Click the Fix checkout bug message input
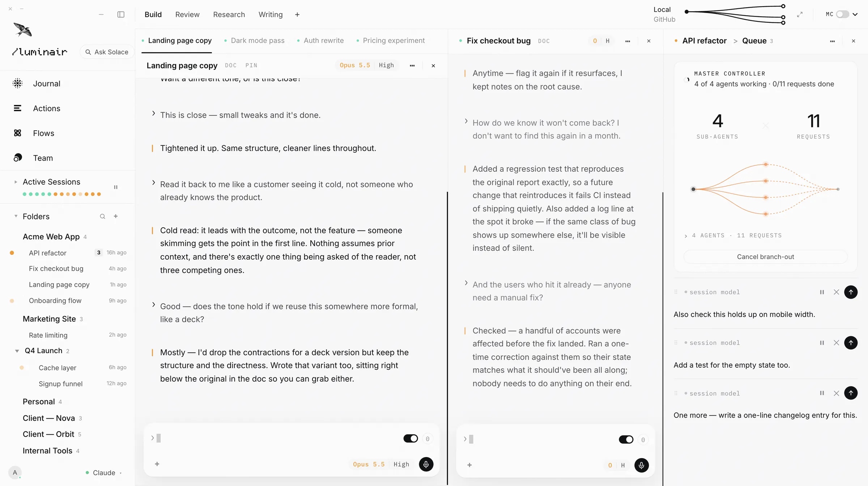The width and height of the screenshot is (868, 486). coord(539,439)
